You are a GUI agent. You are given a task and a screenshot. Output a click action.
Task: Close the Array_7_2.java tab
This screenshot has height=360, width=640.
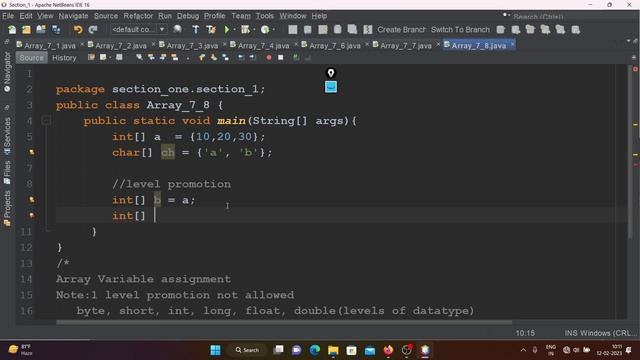(x=153, y=44)
